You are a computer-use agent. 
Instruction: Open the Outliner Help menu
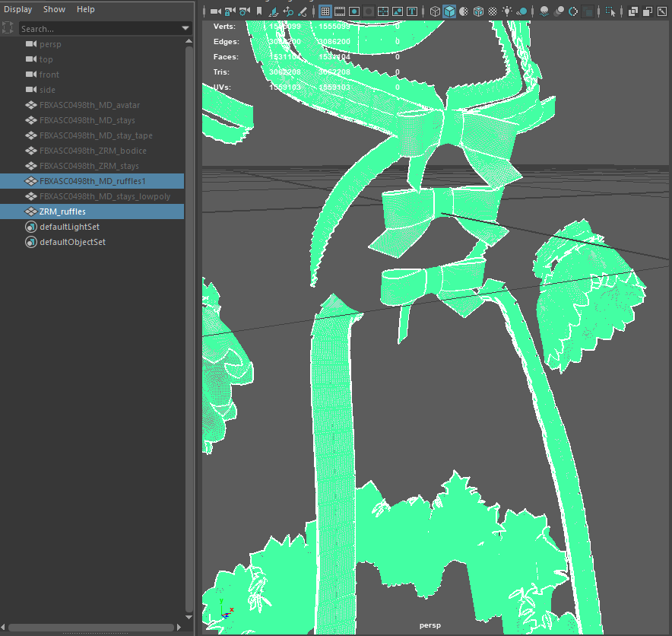pyautogui.click(x=86, y=9)
